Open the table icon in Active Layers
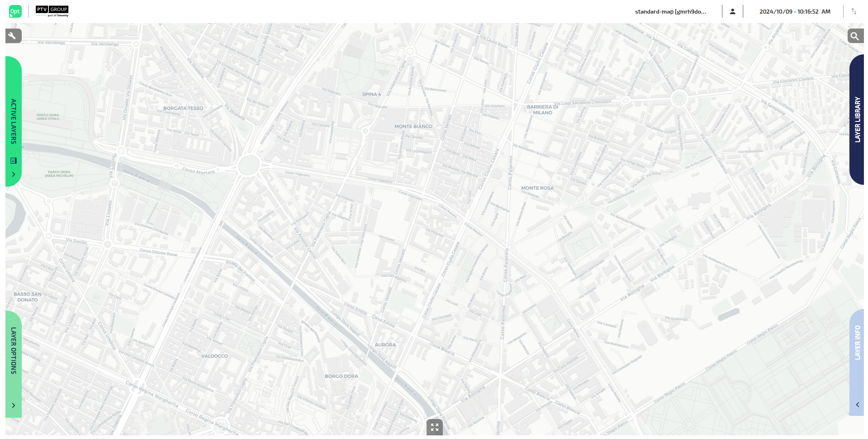The height and width of the screenshot is (439, 868). click(x=14, y=160)
